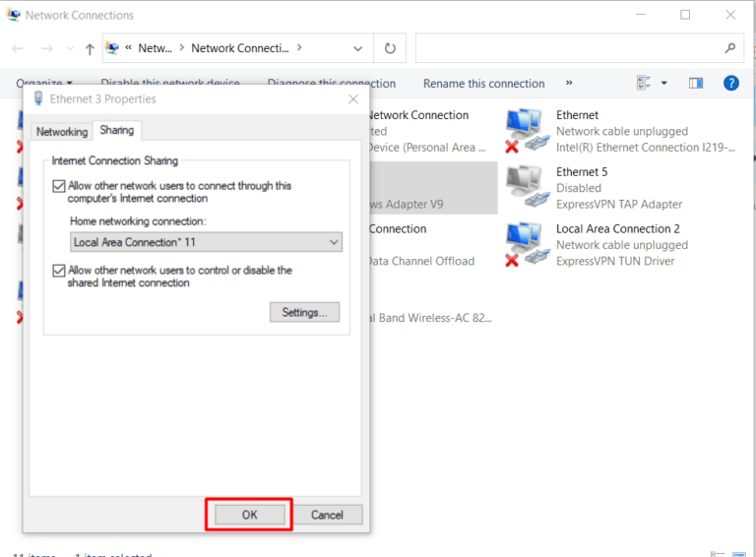The width and height of the screenshot is (756, 557).
Task: Click the Network Connections title bar icon
Action: tap(13, 15)
